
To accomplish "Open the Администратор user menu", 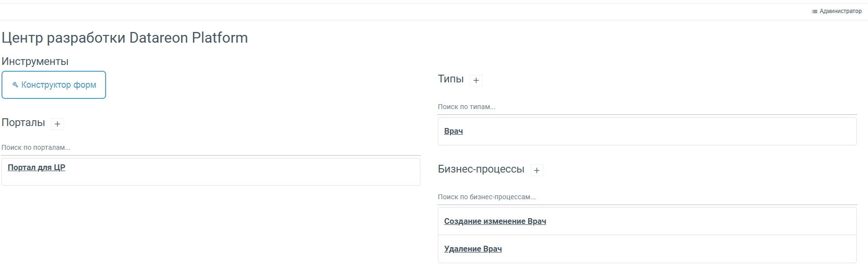I will pyautogui.click(x=837, y=11).
